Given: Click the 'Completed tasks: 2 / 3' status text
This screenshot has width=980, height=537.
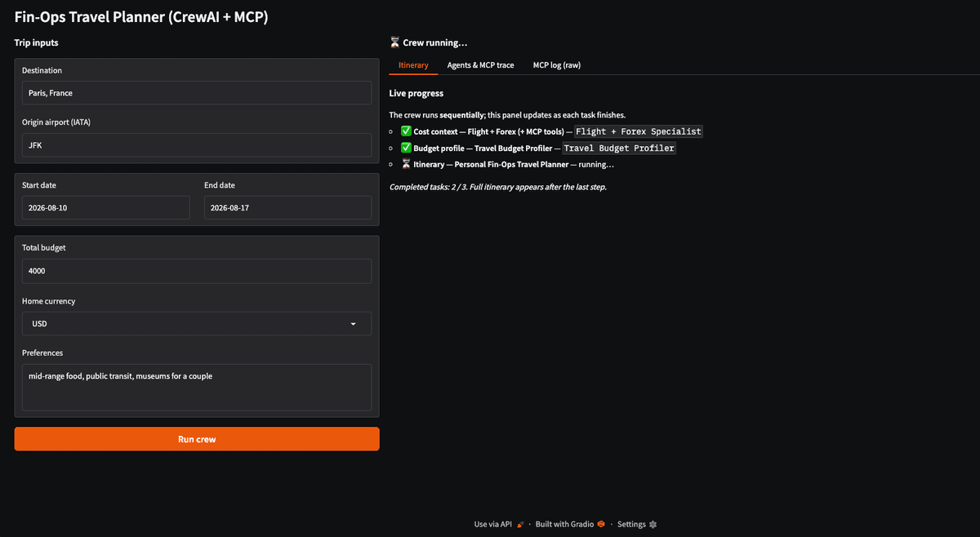Looking at the screenshot, I should click(x=429, y=187).
